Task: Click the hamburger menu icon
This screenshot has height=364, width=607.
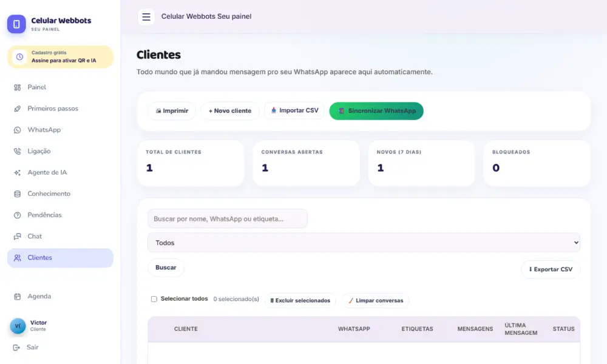Action: pos(146,16)
